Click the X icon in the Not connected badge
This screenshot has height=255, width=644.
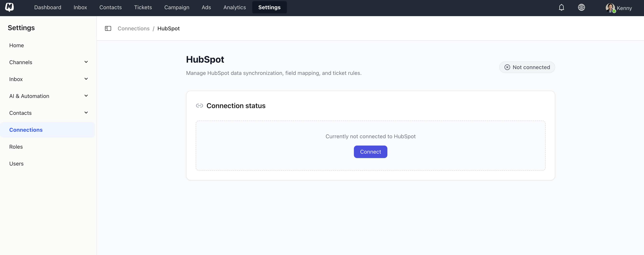pos(507,67)
